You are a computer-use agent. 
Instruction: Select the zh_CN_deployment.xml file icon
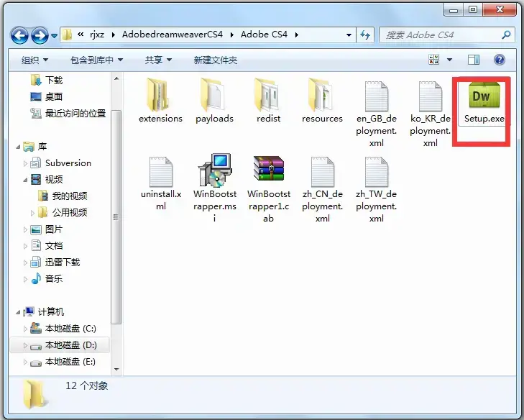click(323, 172)
